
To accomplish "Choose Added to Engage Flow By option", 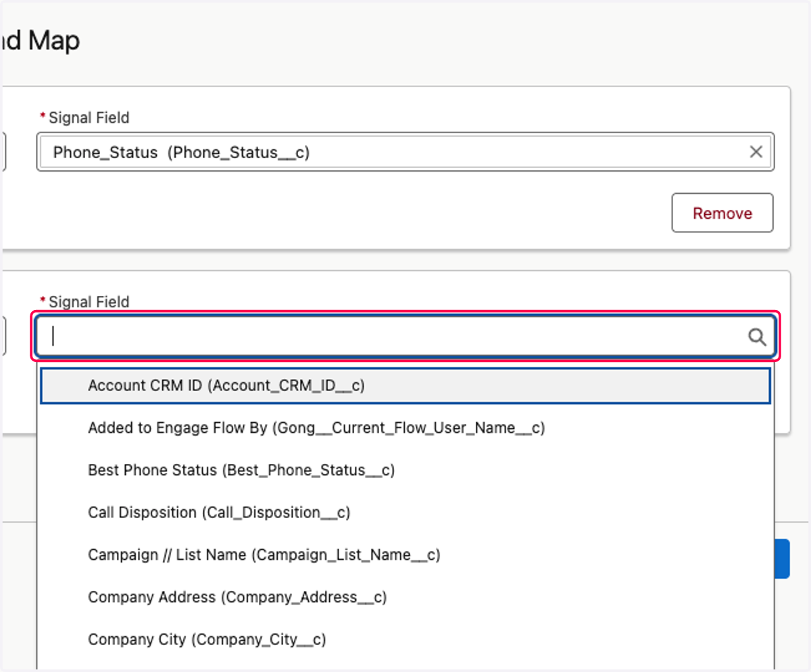I will point(405,428).
